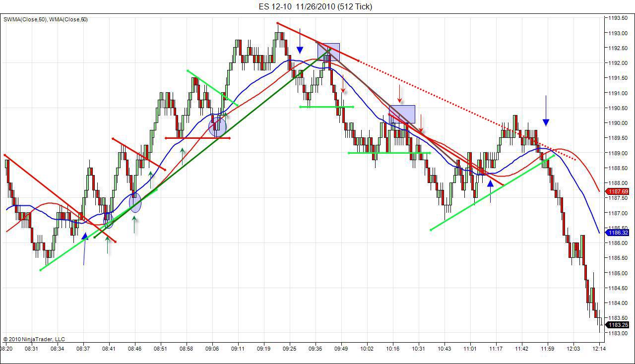
Task: Click the 11:17 time axis label
Action: 496,349
